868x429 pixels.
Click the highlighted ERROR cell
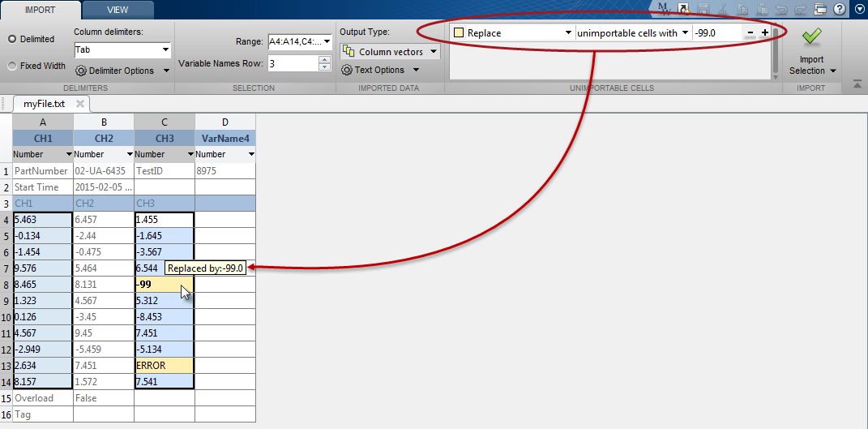coord(165,366)
